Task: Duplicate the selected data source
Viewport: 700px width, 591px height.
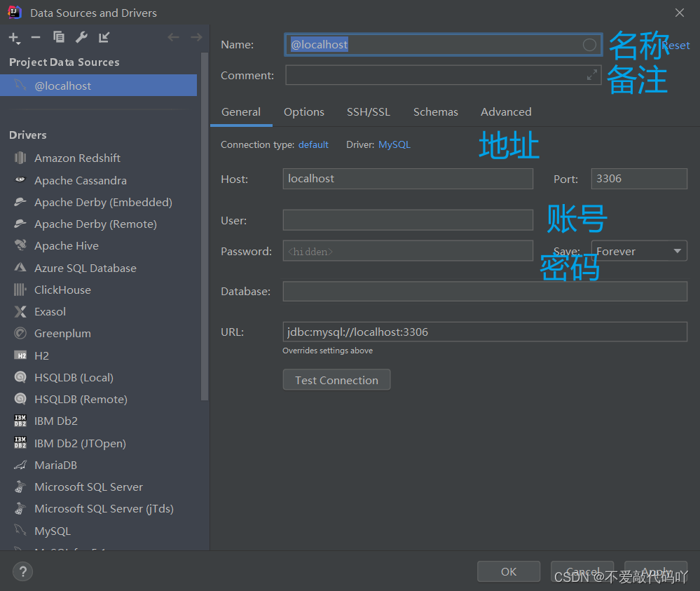Action: pyautogui.click(x=58, y=37)
